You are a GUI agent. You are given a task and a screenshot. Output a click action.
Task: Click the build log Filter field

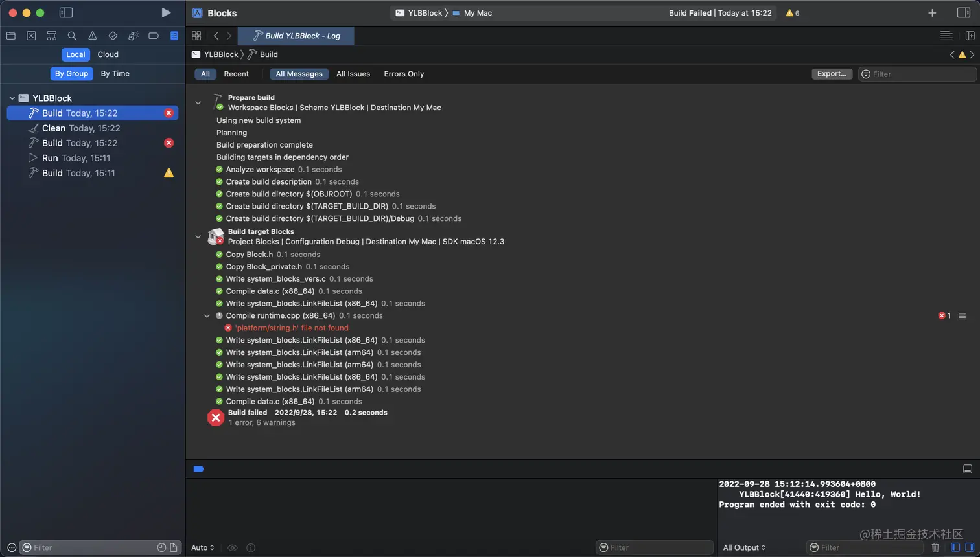pos(917,74)
